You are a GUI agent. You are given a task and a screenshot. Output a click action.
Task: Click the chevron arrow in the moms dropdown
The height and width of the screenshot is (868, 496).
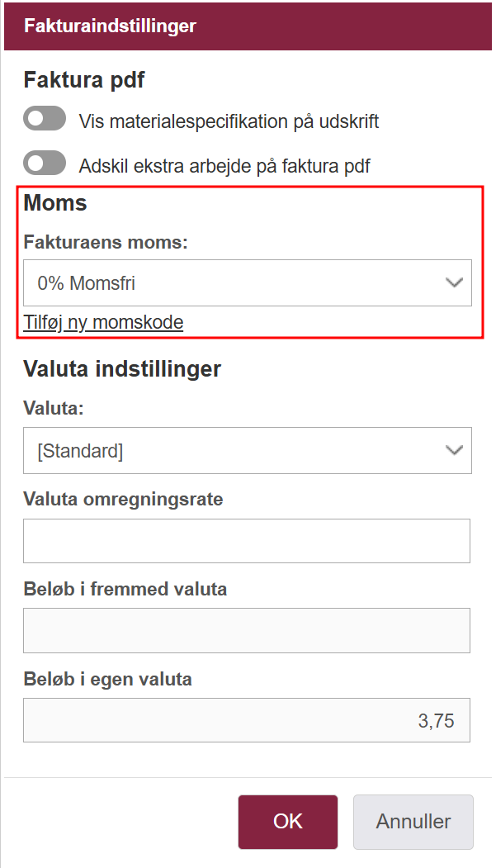point(454,283)
